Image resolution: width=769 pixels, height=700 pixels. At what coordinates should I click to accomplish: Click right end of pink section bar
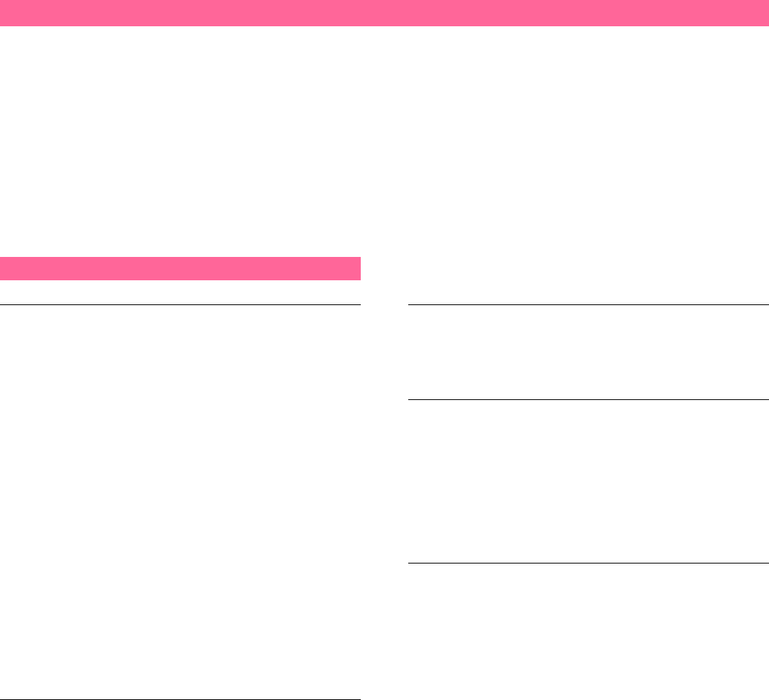[353, 268]
